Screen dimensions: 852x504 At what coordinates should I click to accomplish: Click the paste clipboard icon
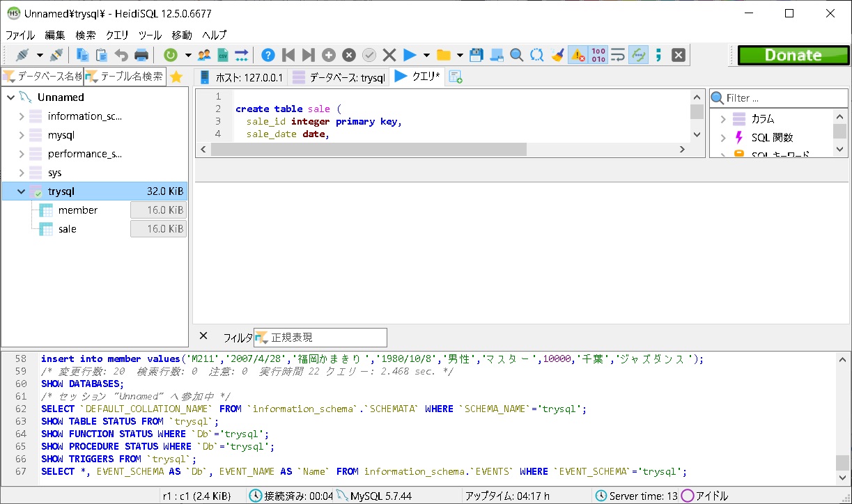pyautogui.click(x=102, y=55)
